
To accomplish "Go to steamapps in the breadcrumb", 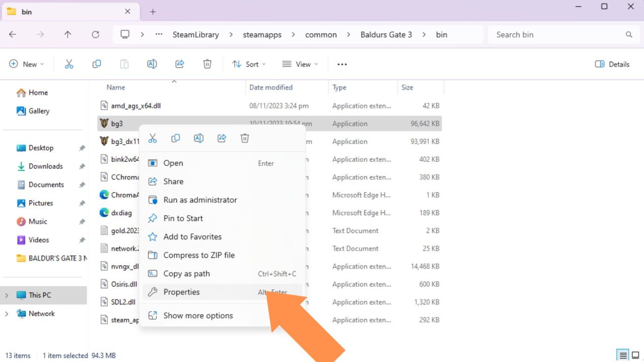I will (262, 35).
